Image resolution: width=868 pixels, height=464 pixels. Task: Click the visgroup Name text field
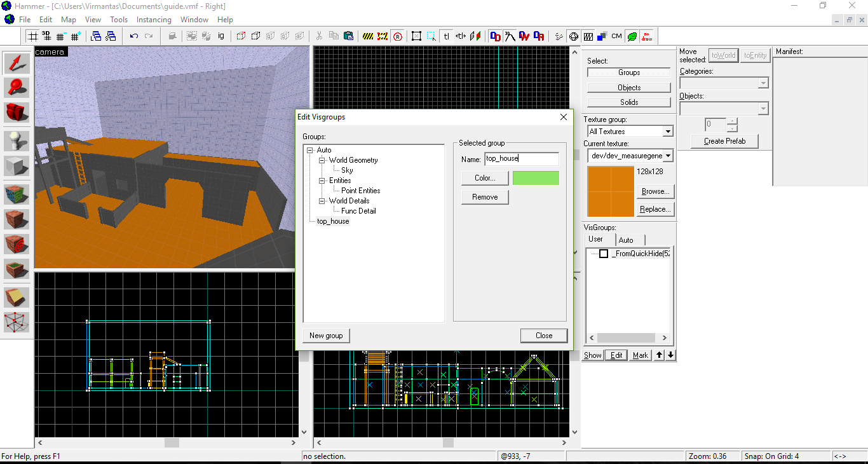[521, 159]
